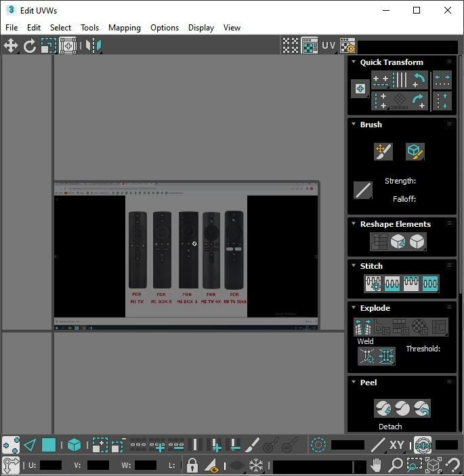This screenshot has width=464, height=476.
Task: Click the Align to Edge icon
Action: point(400,101)
